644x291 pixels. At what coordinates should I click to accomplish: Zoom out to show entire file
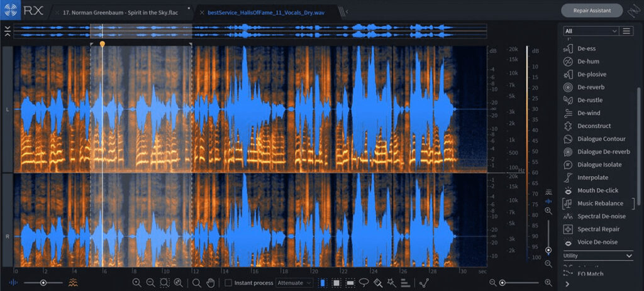pos(178,283)
